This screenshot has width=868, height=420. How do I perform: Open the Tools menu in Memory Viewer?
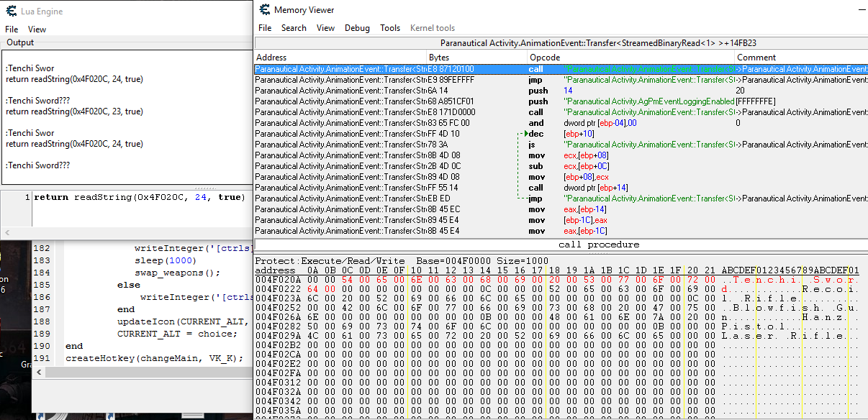tap(390, 28)
